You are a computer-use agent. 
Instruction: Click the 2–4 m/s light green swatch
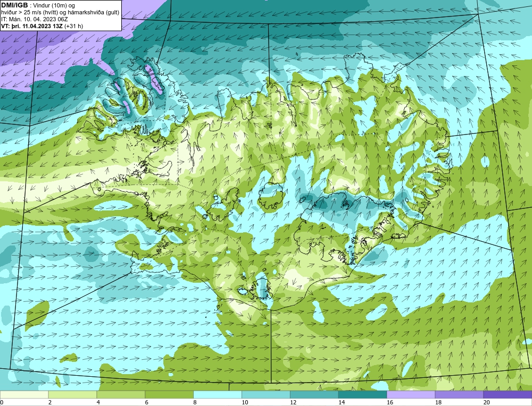tap(72, 394)
